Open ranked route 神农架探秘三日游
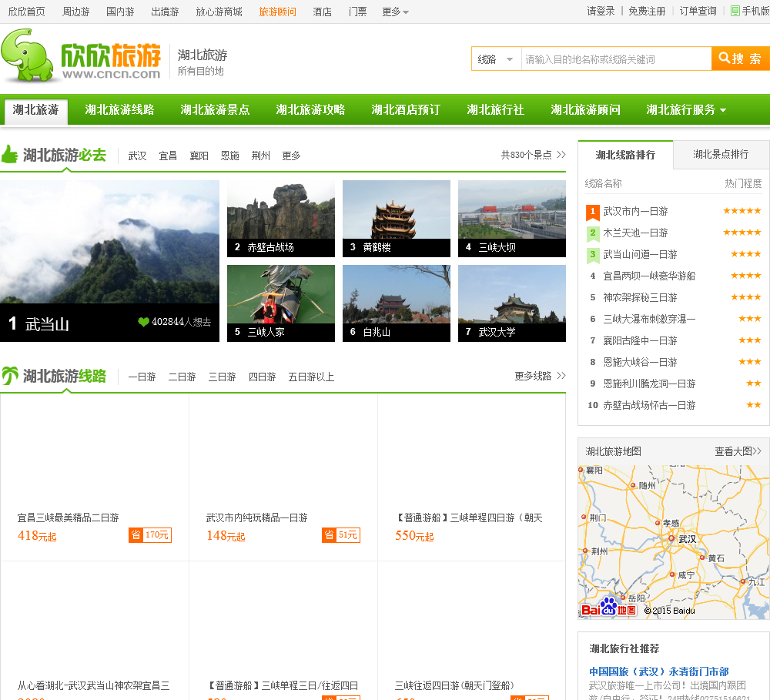Image resolution: width=770 pixels, height=700 pixels. [x=640, y=297]
